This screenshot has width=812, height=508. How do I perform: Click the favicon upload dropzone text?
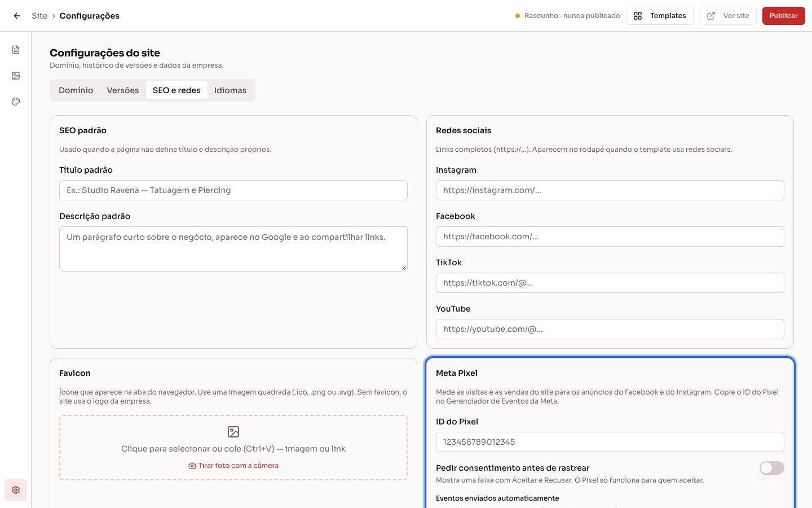coord(233,449)
